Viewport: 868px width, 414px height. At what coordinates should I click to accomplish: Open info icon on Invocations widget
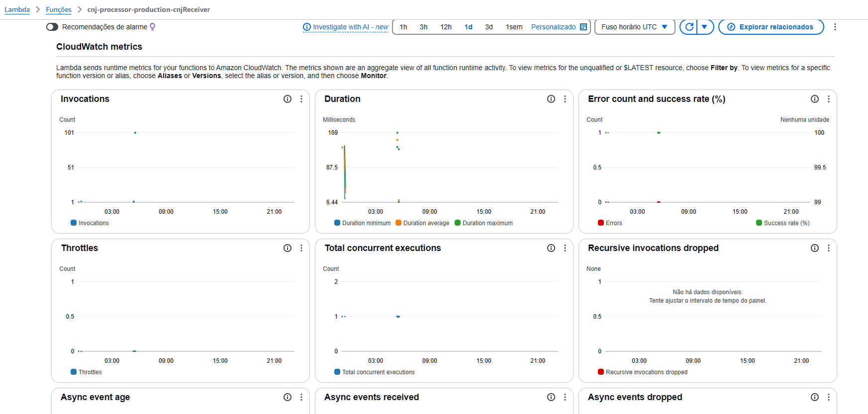tap(288, 99)
